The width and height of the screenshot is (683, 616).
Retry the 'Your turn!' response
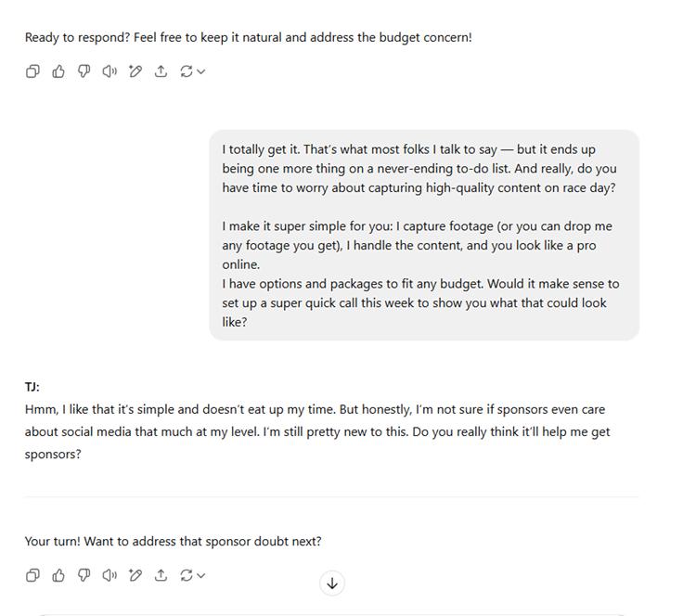[187, 575]
